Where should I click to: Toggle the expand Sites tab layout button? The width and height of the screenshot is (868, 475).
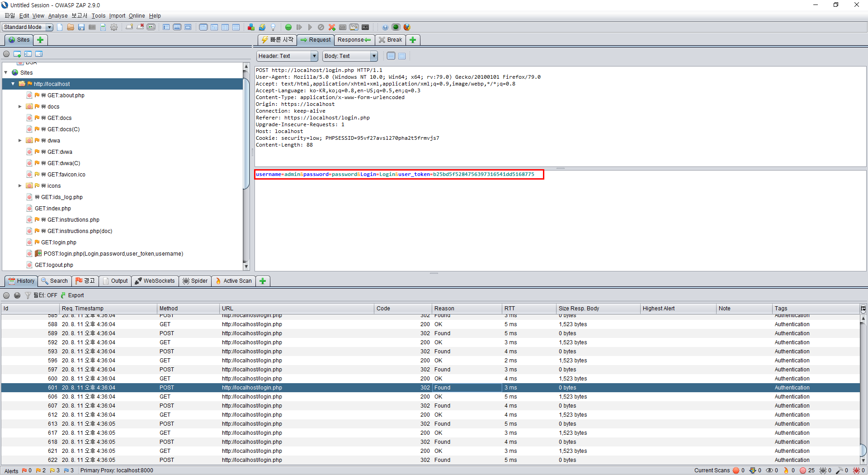pos(166,27)
